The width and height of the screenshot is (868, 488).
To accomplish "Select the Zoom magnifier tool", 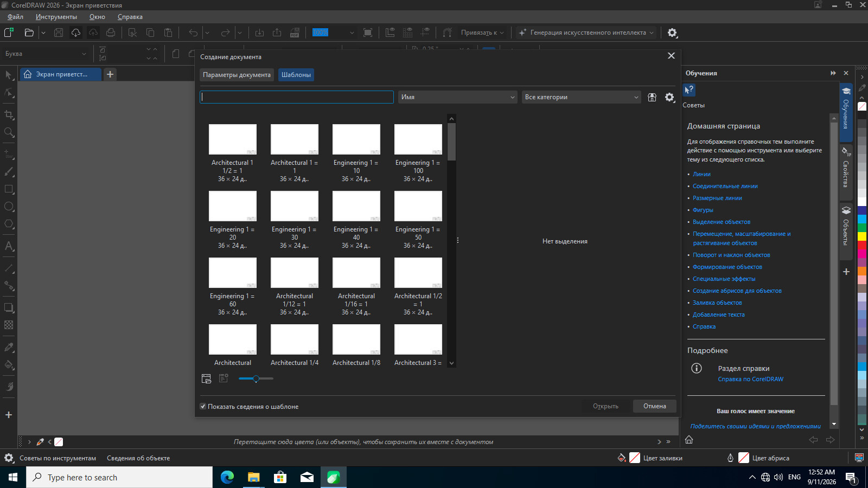I will pyautogui.click(x=9, y=132).
